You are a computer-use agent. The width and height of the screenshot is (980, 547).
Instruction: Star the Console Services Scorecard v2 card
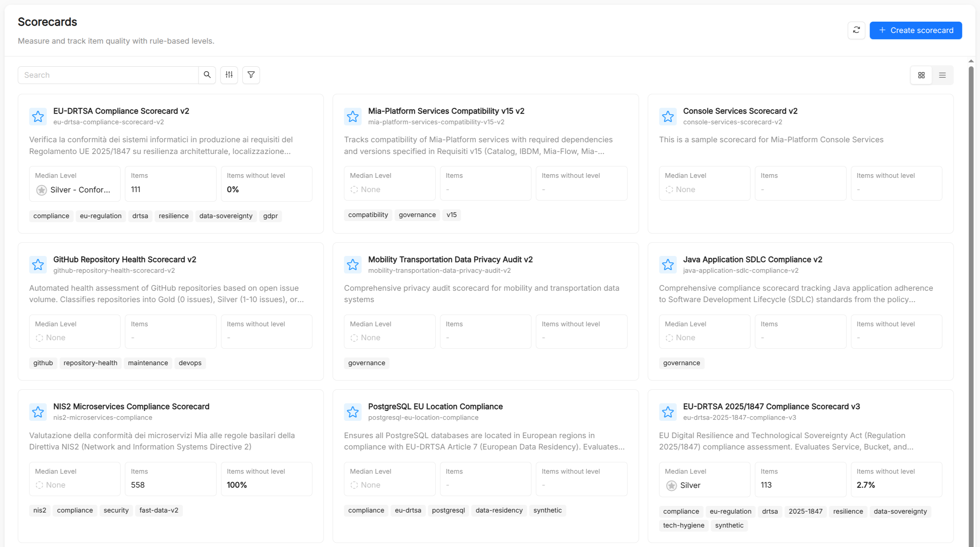tap(668, 116)
